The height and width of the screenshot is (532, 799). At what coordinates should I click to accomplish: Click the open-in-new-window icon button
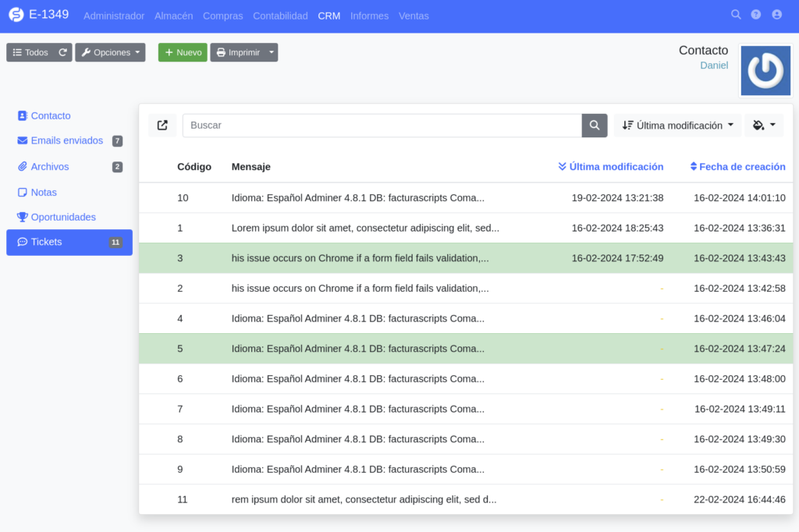point(162,126)
